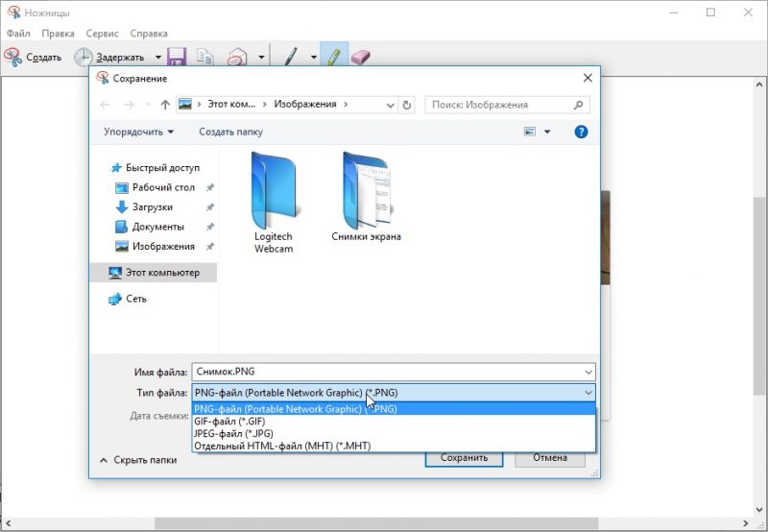This screenshot has width=768, height=532.
Task: Open the help question mark icon
Action: pyautogui.click(x=581, y=132)
